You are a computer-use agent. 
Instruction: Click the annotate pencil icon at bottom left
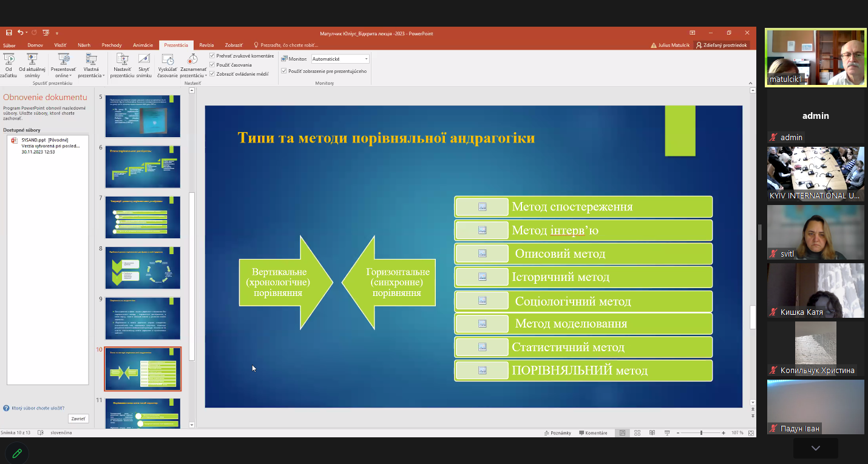pyautogui.click(x=17, y=452)
